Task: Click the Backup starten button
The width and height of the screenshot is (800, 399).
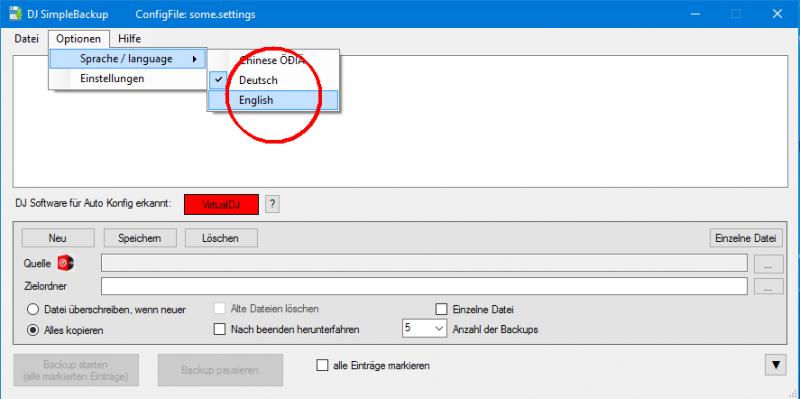Action: coord(76,370)
